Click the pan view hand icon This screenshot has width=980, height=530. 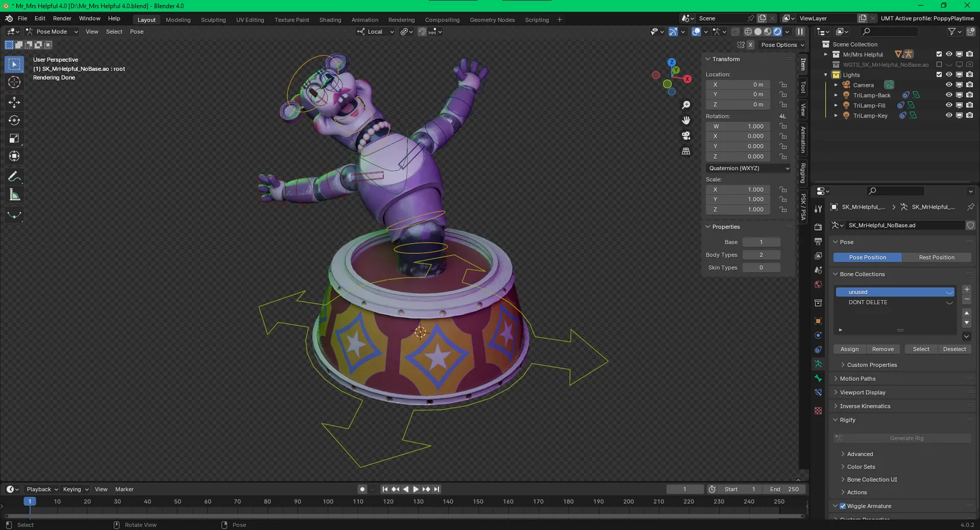tap(686, 121)
